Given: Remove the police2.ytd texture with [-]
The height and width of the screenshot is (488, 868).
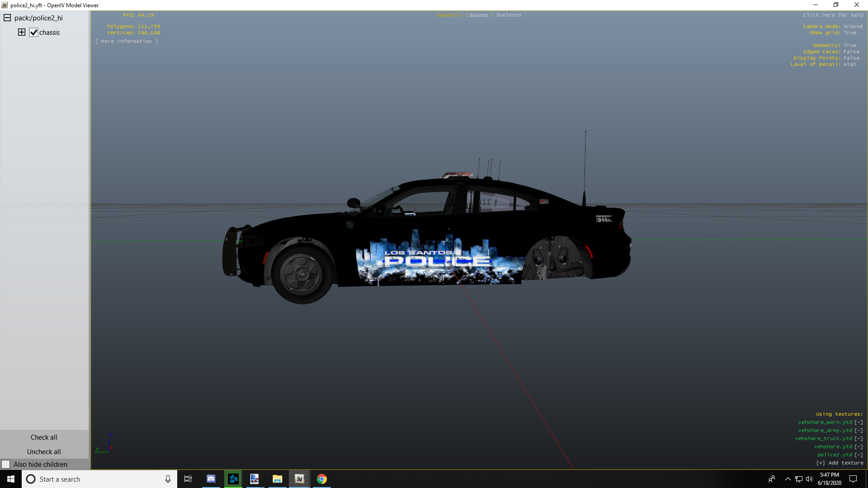Looking at the screenshot, I should click(859, 455).
